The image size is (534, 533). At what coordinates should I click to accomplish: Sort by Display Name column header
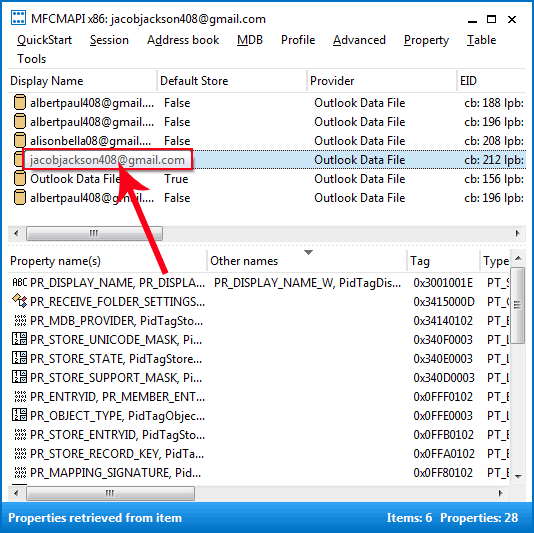pyautogui.click(x=82, y=81)
